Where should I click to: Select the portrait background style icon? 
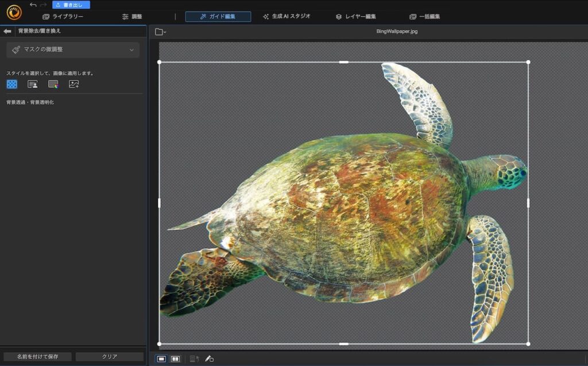click(x=33, y=84)
